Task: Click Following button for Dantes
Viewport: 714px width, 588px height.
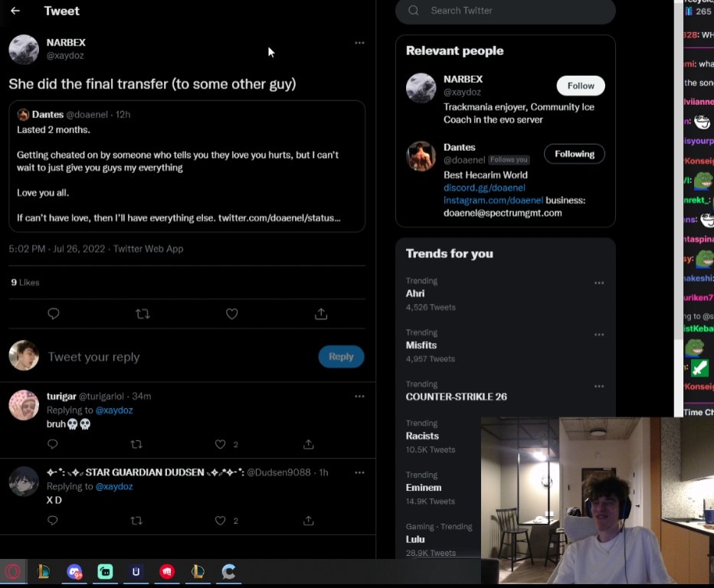Action: (x=575, y=154)
